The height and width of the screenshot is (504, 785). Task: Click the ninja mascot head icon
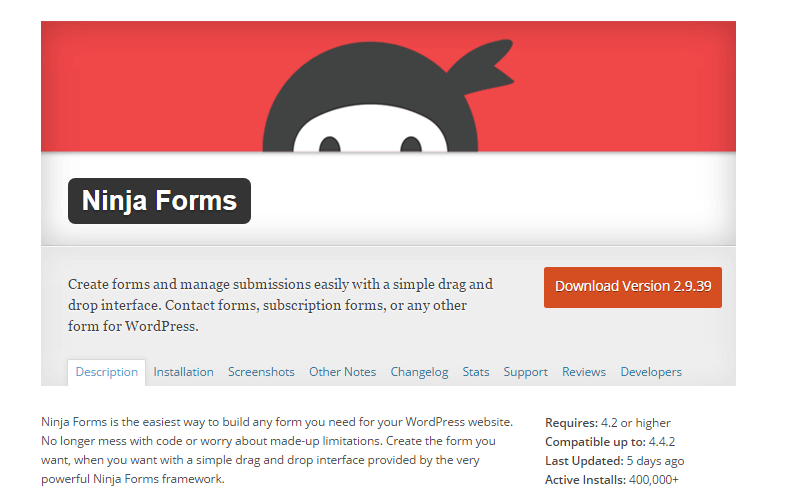pos(370,100)
